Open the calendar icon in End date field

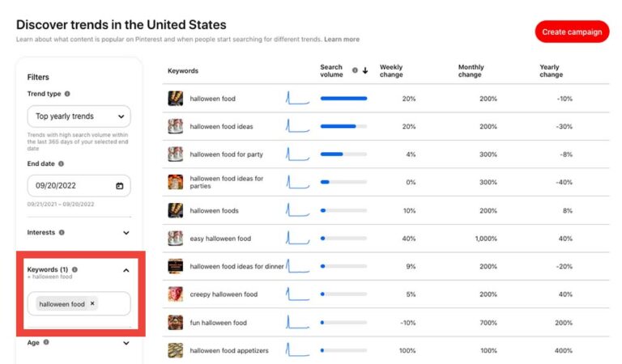click(119, 186)
